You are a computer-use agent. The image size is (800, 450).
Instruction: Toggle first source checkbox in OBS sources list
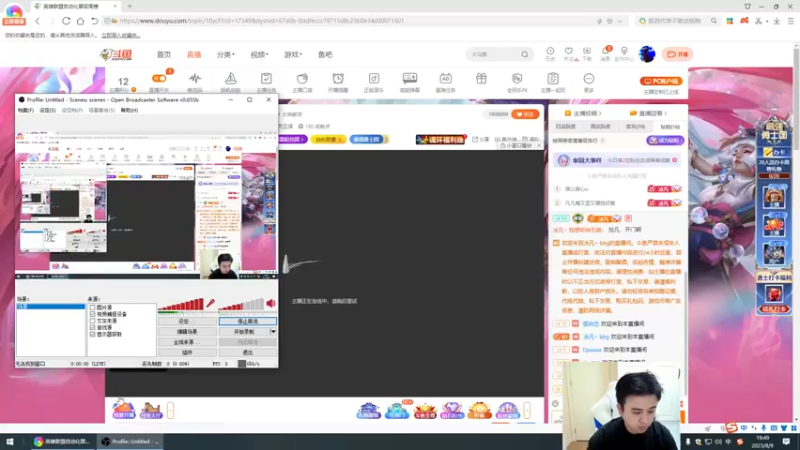(92, 308)
